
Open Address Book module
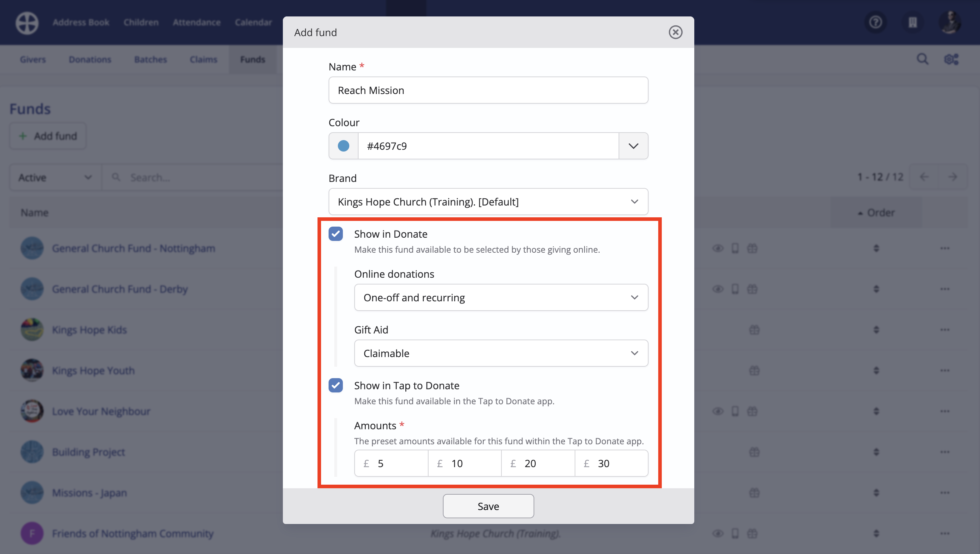(x=81, y=22)
